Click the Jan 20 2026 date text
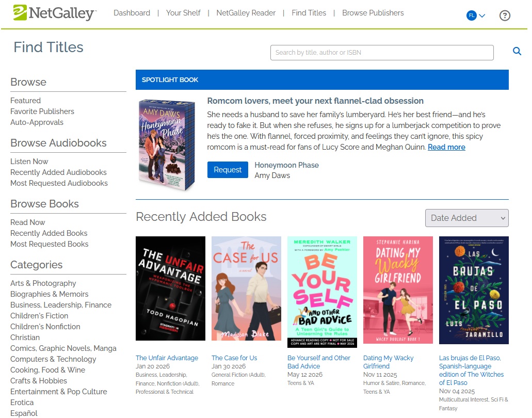The width and height of the screenshot is (532, 418). 153,366
